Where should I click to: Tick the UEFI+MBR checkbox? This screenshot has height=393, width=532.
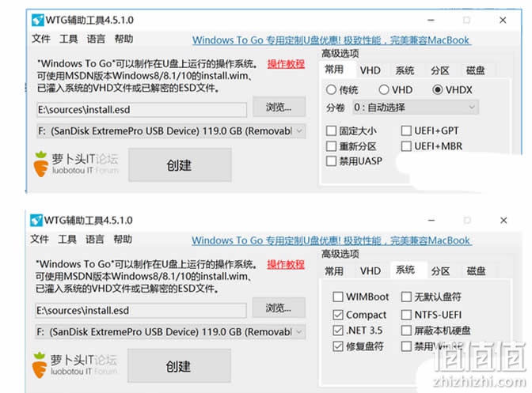pos(406,146)
